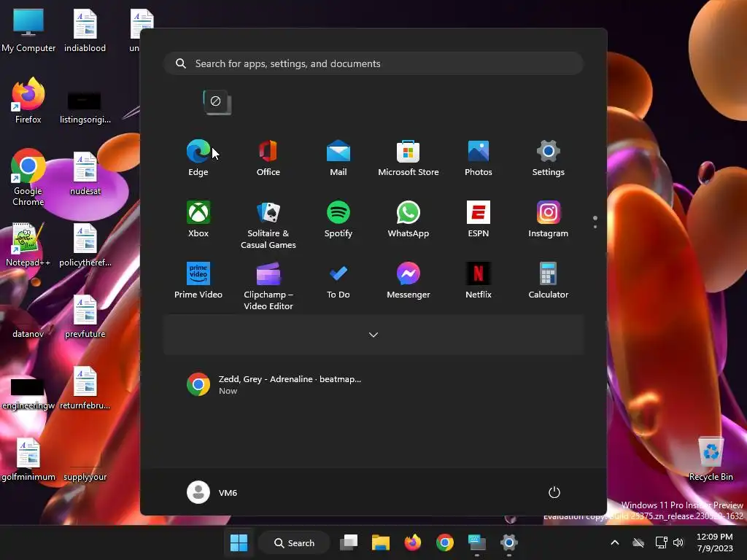Open Google Chrome from the taskbar

click(444, 542)
